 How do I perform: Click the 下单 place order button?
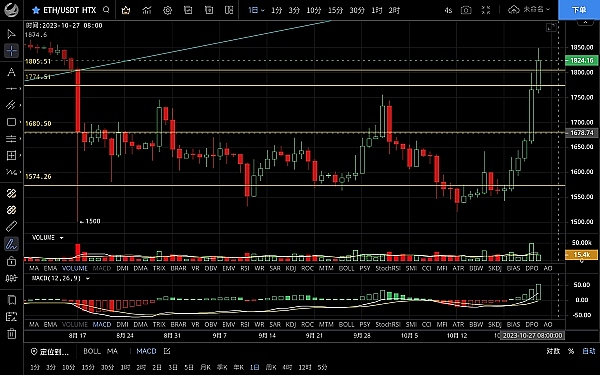(x=579, y=10)
